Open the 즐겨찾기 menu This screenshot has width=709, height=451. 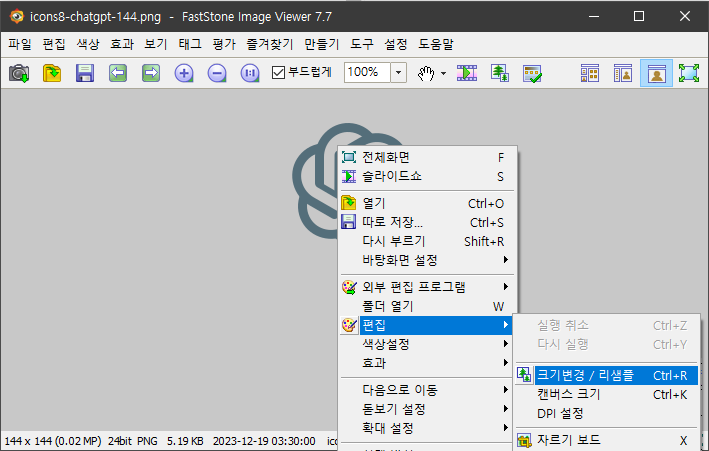tap(270, 44)
